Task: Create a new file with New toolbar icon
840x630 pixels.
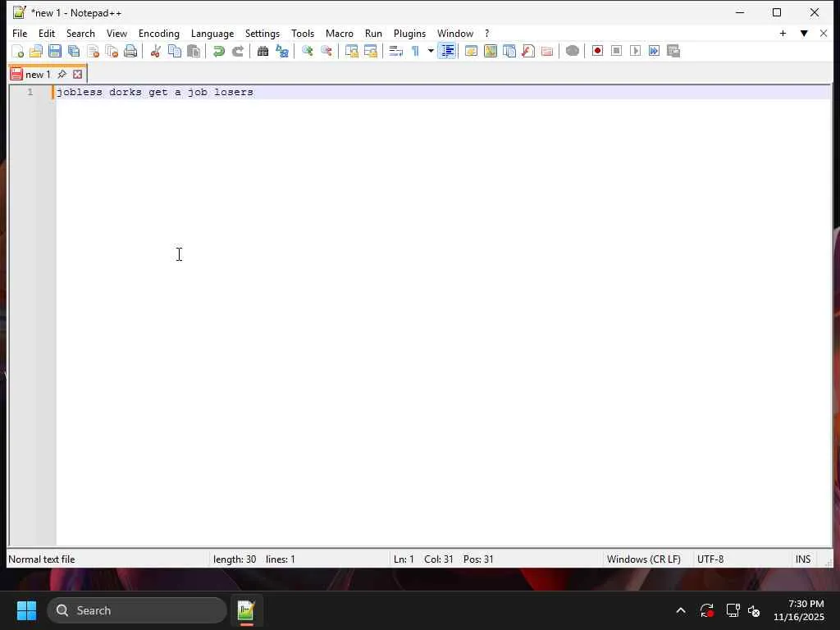Action: (18, 51)
